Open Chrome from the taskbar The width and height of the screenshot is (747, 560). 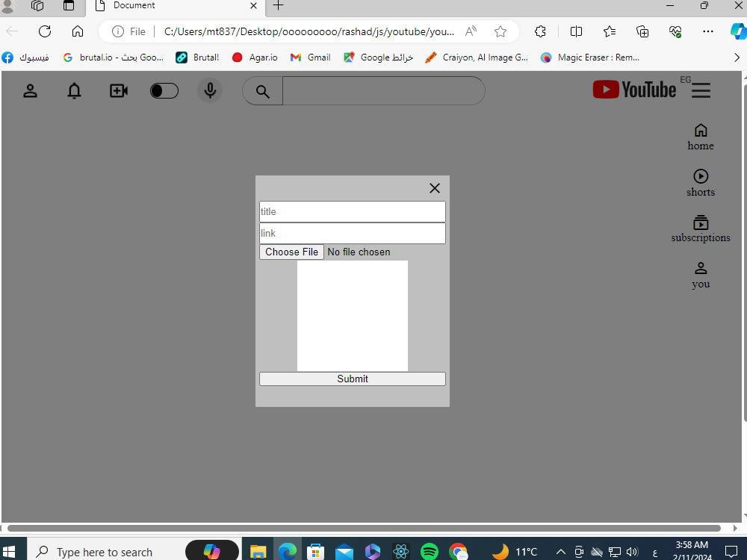pyautogui.click(x=459, y=552)
